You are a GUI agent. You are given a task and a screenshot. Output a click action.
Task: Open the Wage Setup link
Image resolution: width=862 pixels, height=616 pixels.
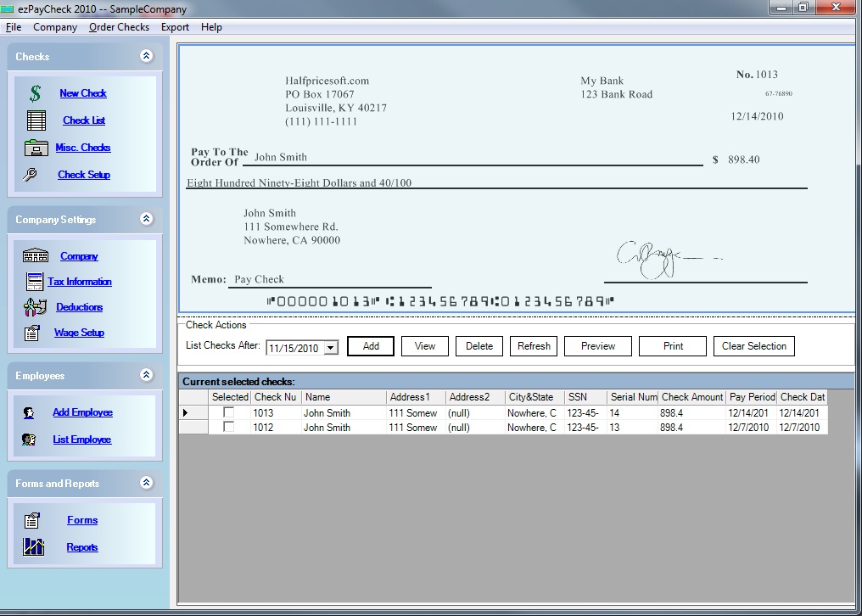79,333
